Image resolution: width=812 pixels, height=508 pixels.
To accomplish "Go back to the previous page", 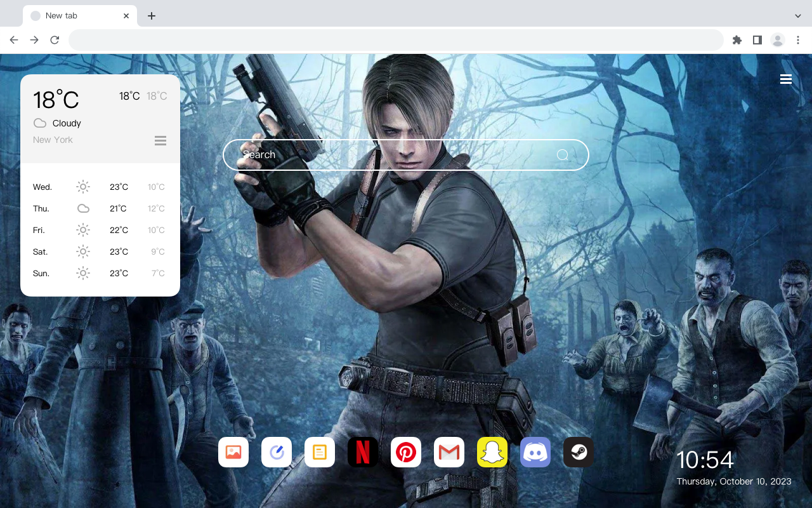I will (14, 40).
